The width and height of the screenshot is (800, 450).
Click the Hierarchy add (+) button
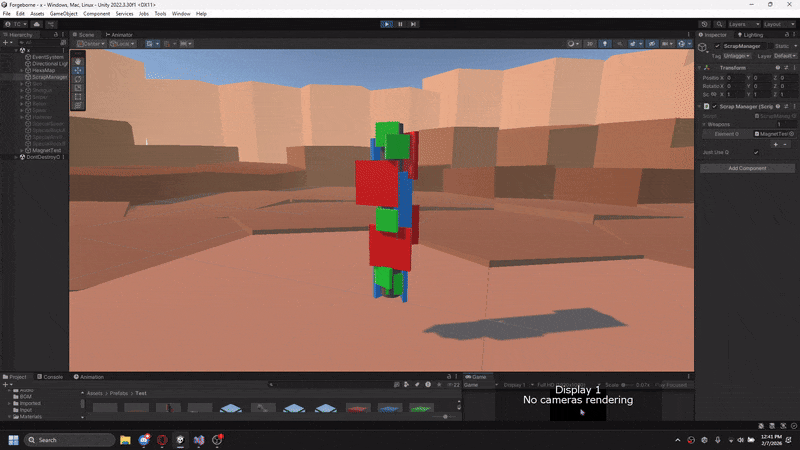pos(5,43)
